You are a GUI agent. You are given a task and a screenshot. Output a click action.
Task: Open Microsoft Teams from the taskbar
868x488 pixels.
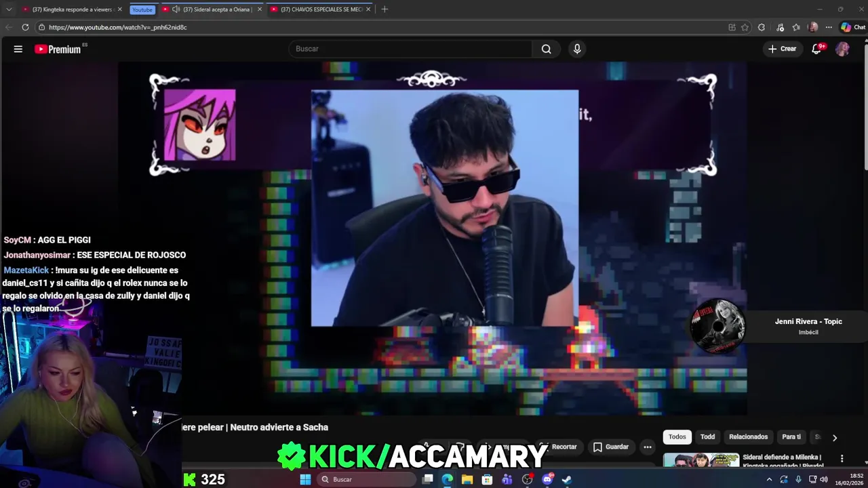[x=507, y=479]
